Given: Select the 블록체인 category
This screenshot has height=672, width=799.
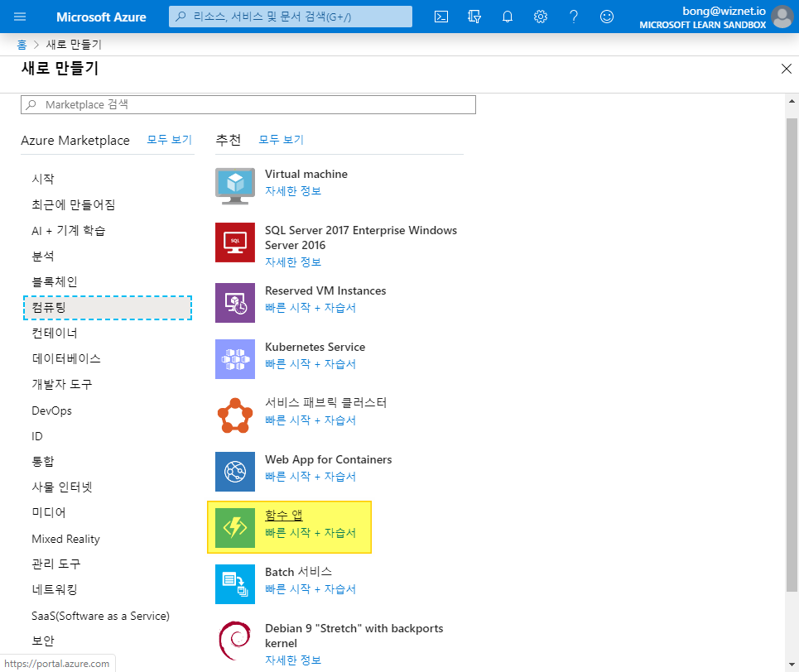Looking at the screenshot, I should [55, 281].
